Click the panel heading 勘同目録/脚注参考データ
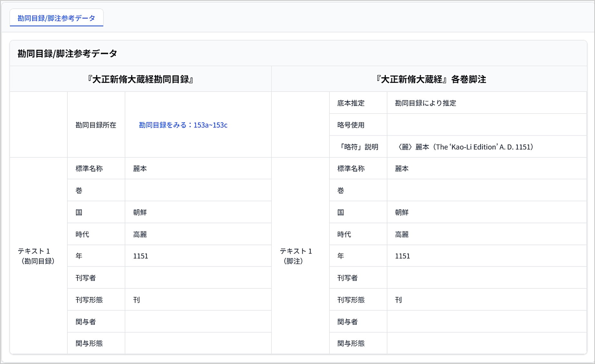 (67, 54)
